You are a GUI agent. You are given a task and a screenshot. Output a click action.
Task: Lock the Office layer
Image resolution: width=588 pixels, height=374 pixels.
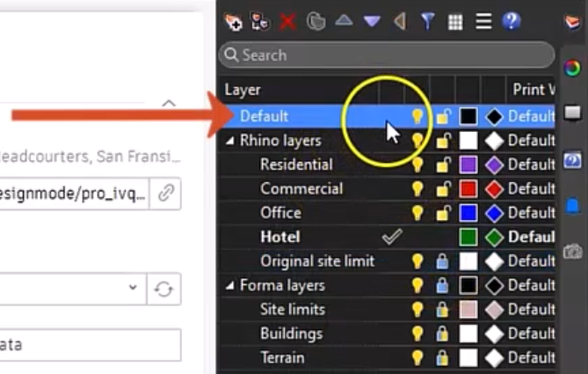click(x=443, y=213)
